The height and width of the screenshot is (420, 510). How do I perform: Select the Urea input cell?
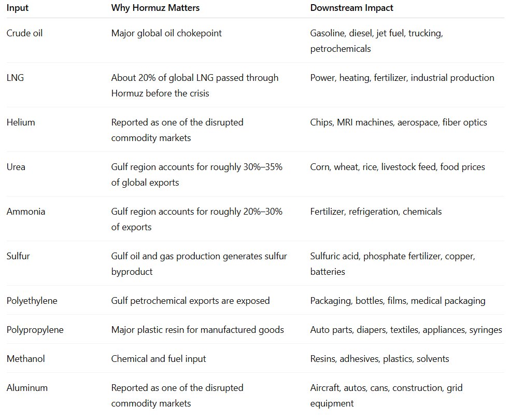[16, 167]
